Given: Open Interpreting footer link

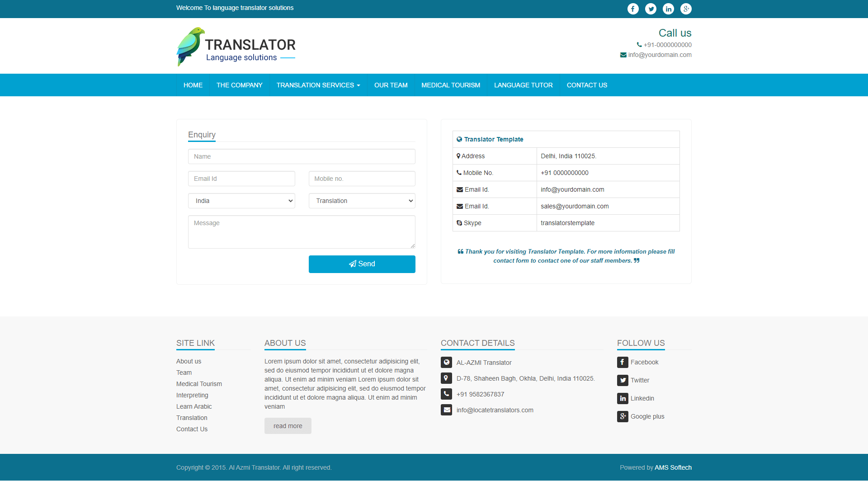Looking at the screenshot, I should click(x=192, y=395).
